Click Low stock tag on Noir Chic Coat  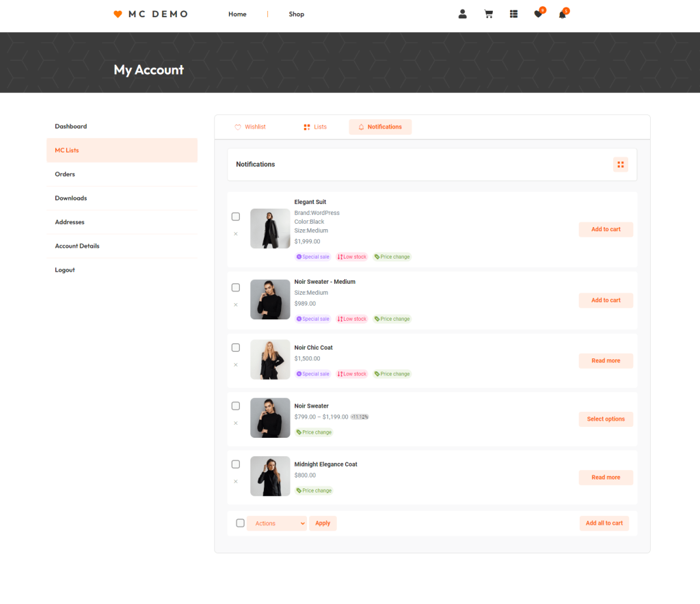[352, 374]
